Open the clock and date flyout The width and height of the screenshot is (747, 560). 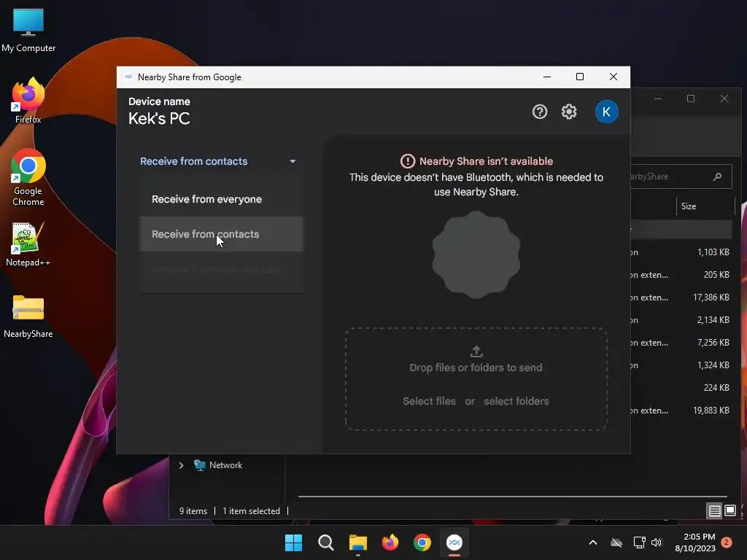(x=695, y=542)
